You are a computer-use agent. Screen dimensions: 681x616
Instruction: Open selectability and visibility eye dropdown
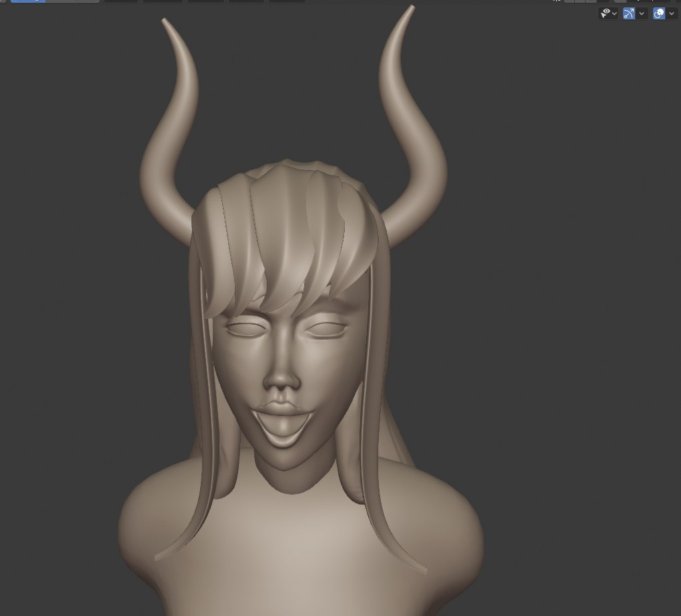pyautogui.click(x=608, y=13)
